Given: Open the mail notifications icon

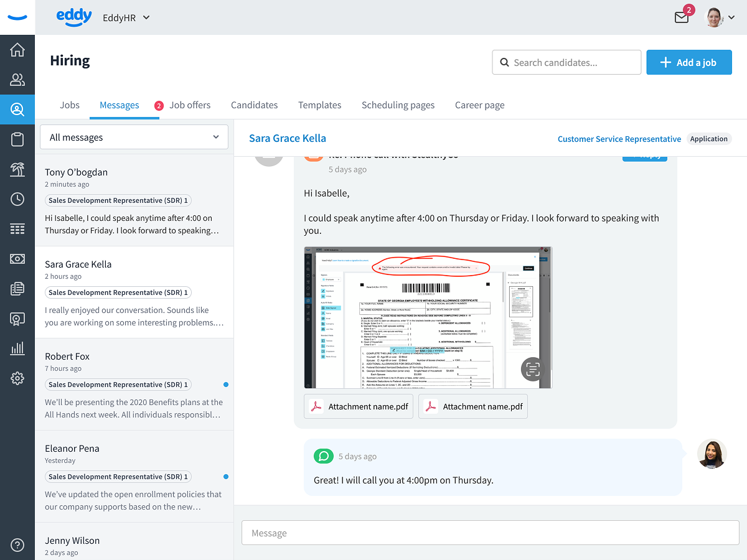Looking at the screenshot, I should 682,17.
